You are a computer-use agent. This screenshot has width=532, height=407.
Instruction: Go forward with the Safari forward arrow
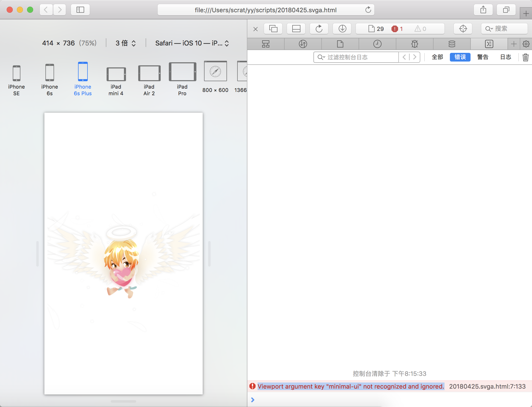click(x=60, y=10)
